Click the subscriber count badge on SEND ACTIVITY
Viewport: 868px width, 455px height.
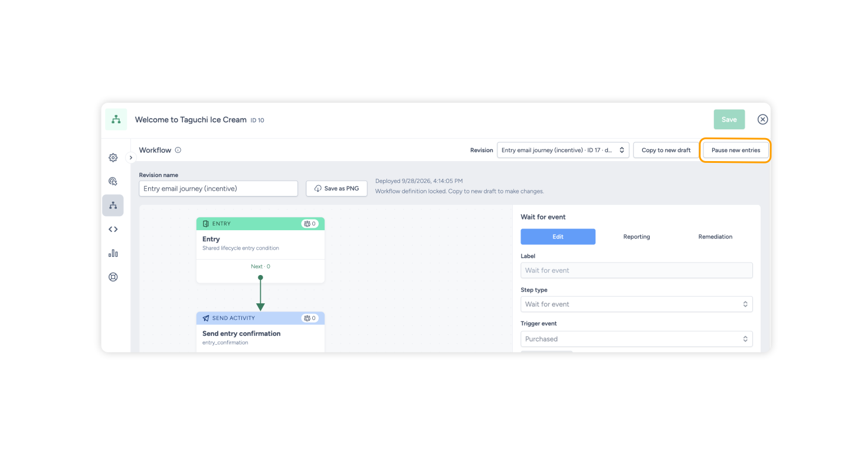coord(310,318)
